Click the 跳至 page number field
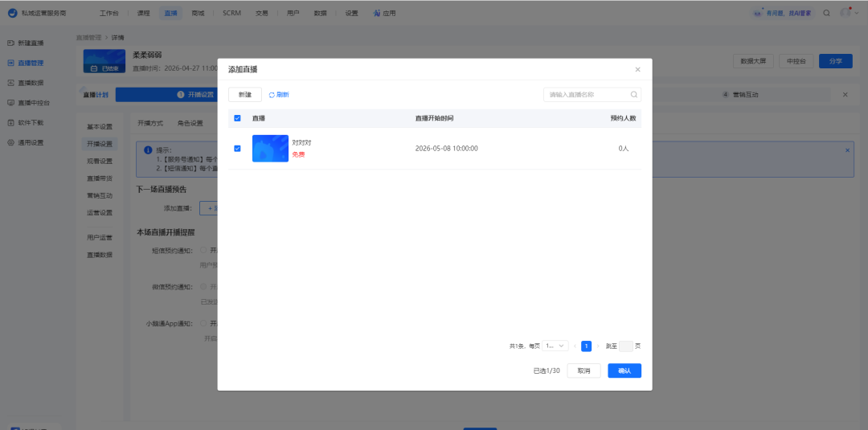This screenshot has width=868, height=430. 625,346
